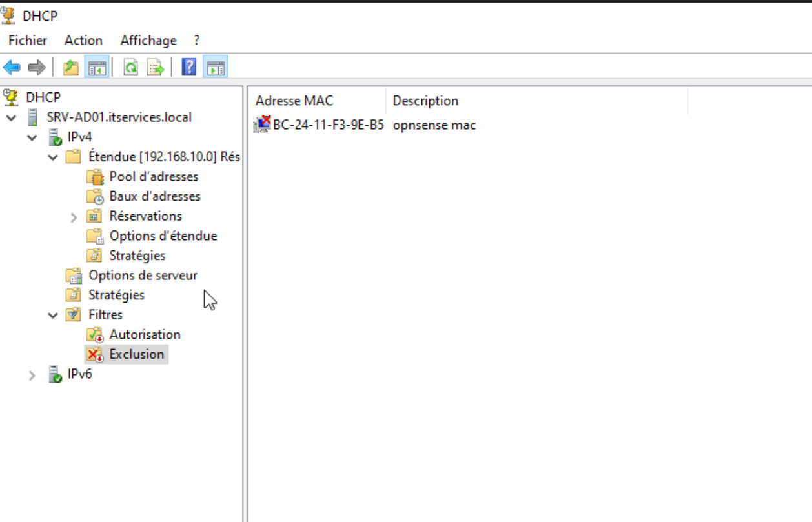Expand the Réservations folder

coord(74,217)
